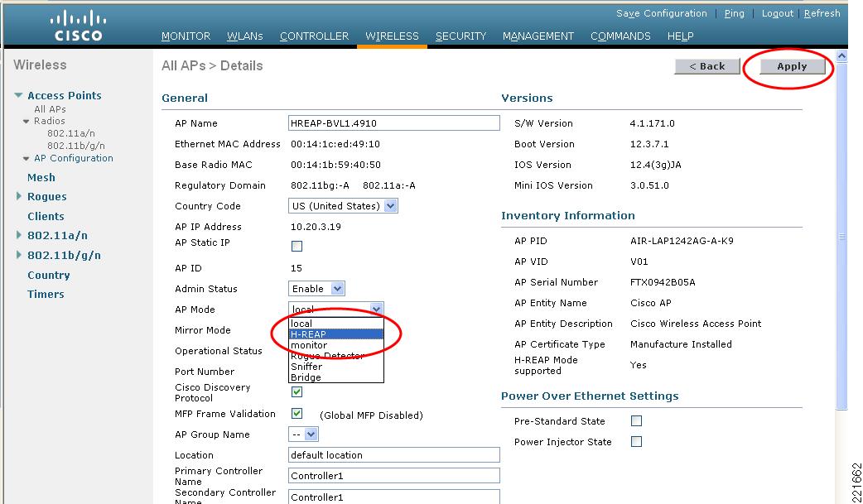863x504 pixels.
Task: Select monitor in AP Mode list
Action: (x=335, y=345)
